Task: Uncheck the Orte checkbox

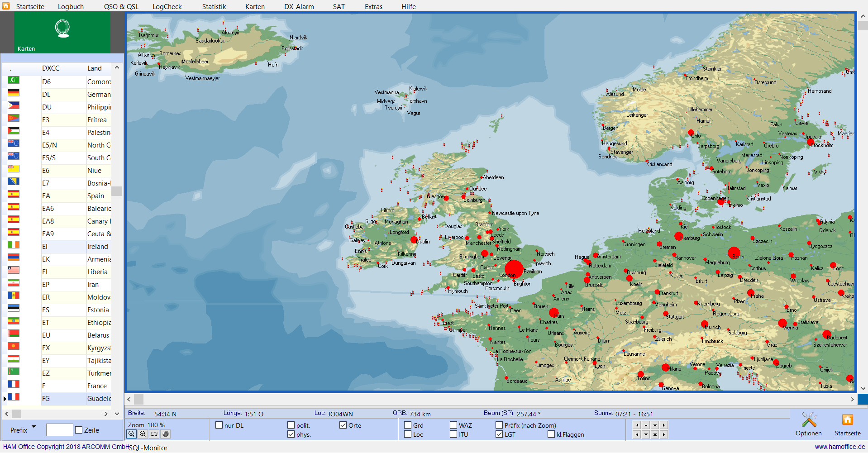Action: tap(343, 425)
